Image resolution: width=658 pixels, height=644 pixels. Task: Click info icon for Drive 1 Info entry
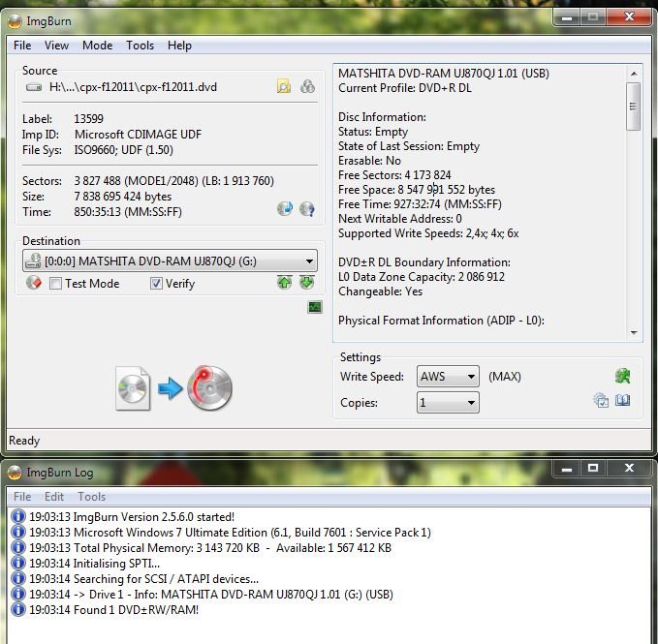pyautogui.click(x=18, y=594)
